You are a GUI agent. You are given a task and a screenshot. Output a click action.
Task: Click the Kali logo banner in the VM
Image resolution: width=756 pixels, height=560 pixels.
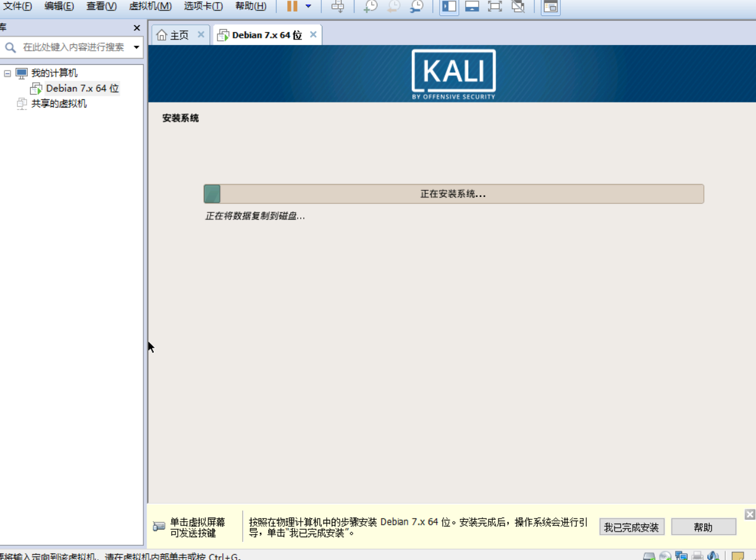[x=453, y=74]
